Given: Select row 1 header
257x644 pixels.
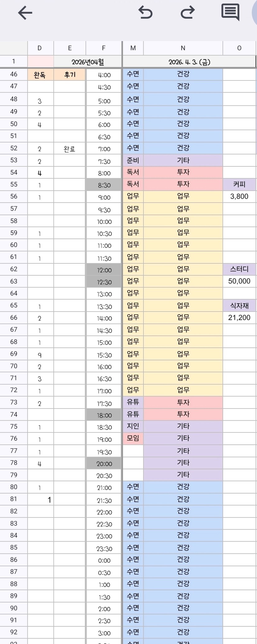Looking at the screenshot, I should 14,61.
